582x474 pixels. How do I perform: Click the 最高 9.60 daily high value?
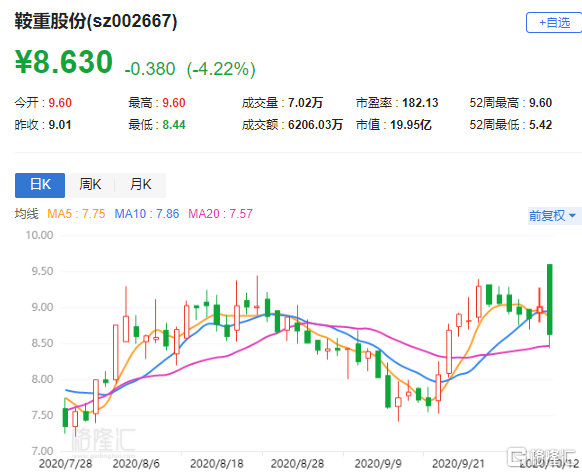[174, 103]
